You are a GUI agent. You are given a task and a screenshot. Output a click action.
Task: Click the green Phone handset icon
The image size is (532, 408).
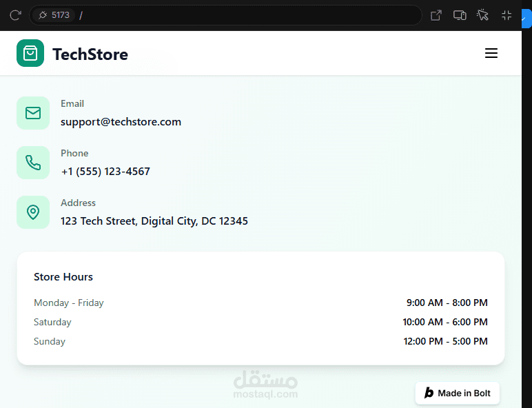pyautogui.click(x=33, y=163)
